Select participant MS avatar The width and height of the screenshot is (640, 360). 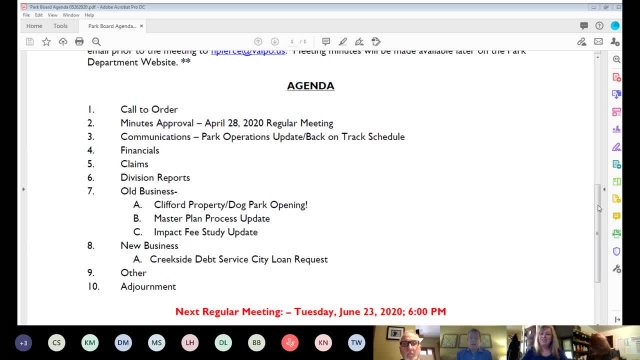coord(157,343)
